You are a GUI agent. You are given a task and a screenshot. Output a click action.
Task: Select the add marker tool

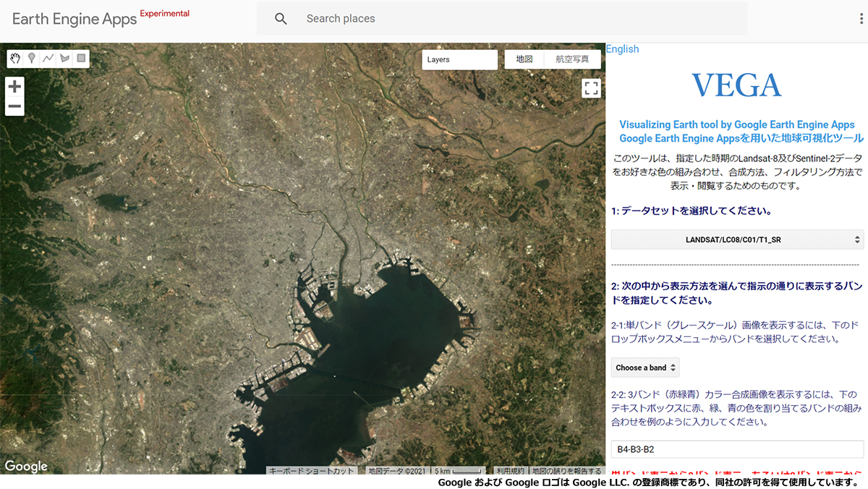coord(32,59)
